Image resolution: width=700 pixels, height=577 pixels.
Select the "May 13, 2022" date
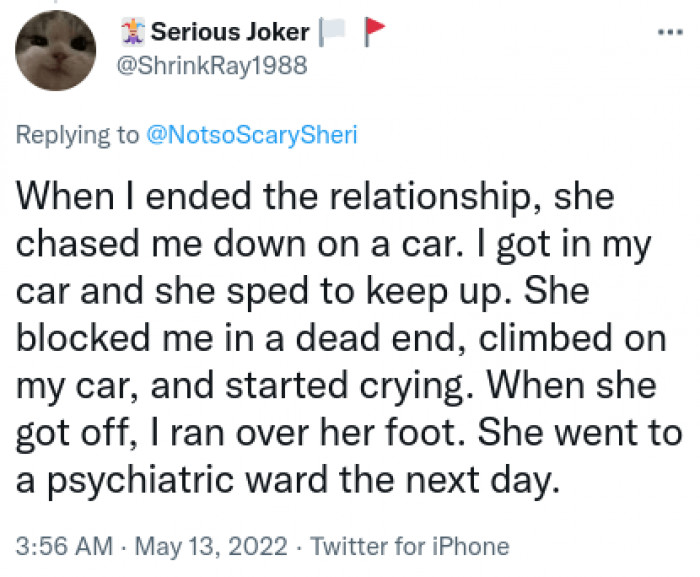click(x=208, y=546)
